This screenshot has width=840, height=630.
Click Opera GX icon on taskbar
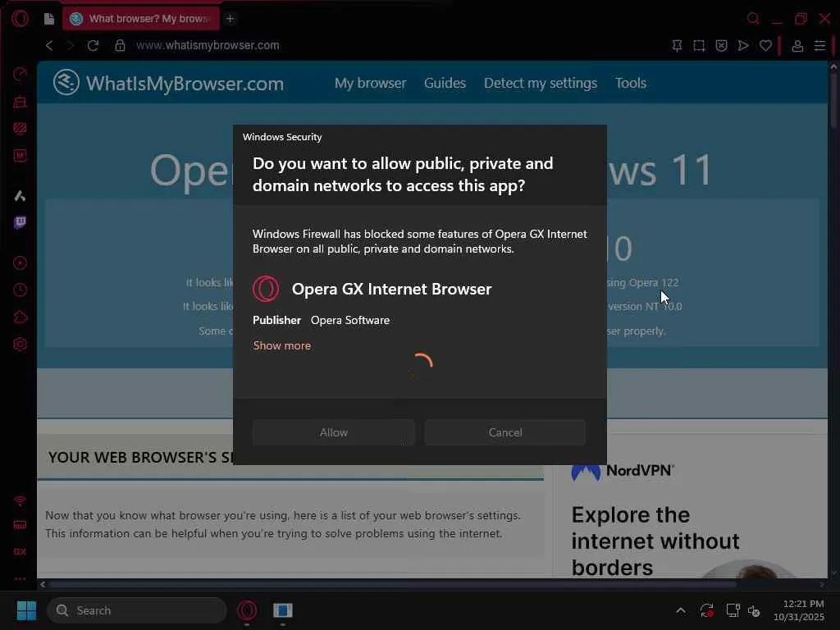coord(247,610)
